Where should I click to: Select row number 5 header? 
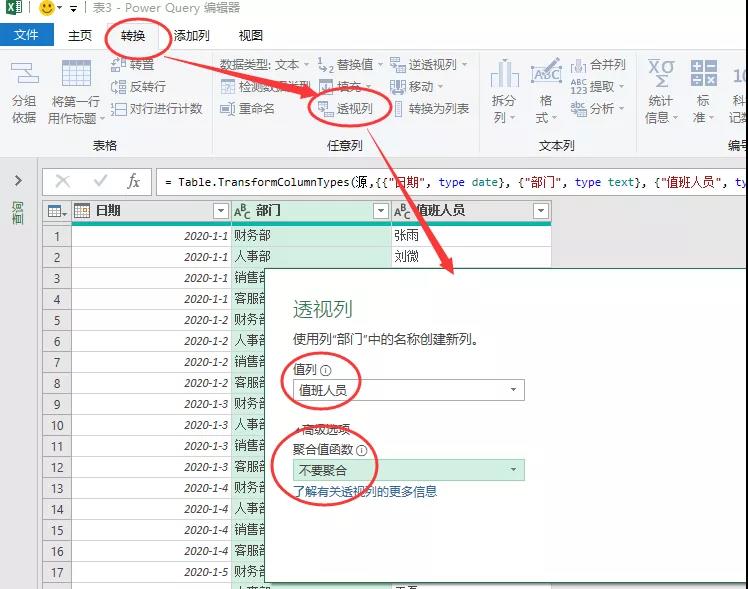(57, 320)
